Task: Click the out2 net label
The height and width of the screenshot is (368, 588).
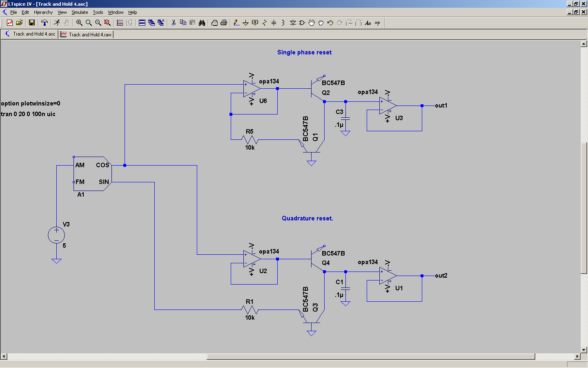Action: 441,276
